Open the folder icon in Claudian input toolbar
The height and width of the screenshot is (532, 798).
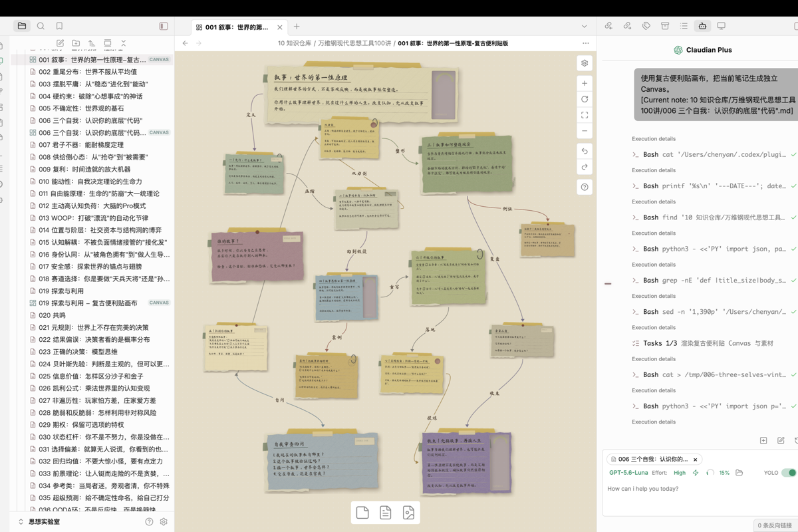pyautogui.click(x=739, y=473)
